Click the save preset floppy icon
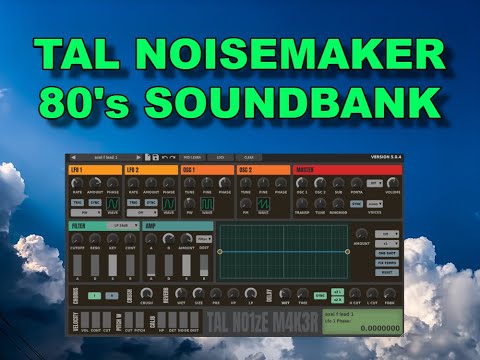This screenshot has height=360, width=480. click(x=156, y=157)
